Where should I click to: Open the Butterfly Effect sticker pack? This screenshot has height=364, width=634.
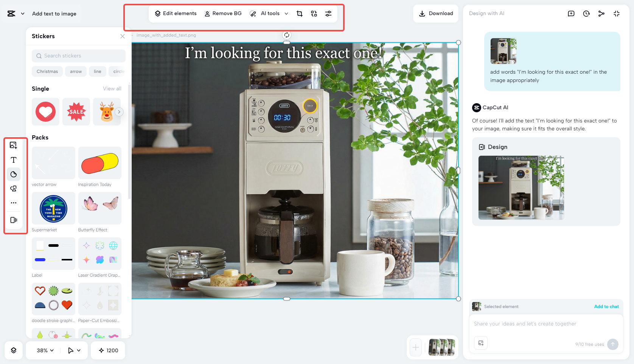pyautogui.click(x=100, y=208)
